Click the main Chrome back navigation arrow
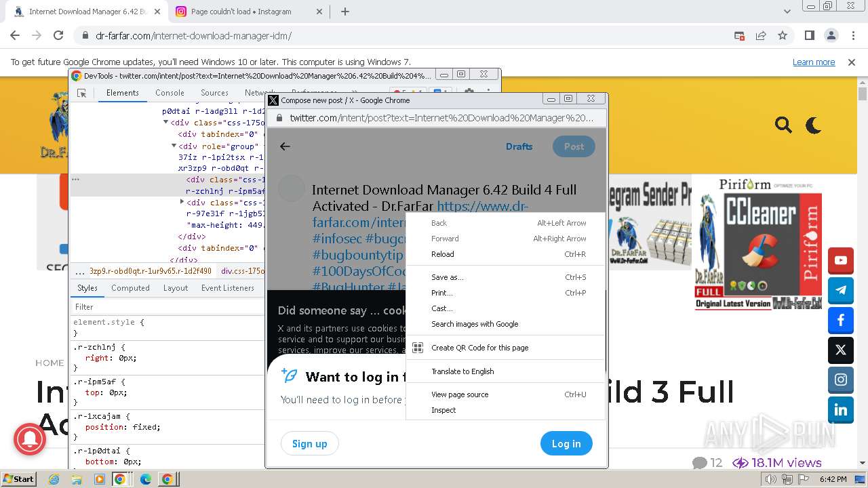868x488 pixels. (x=15, y=35)
